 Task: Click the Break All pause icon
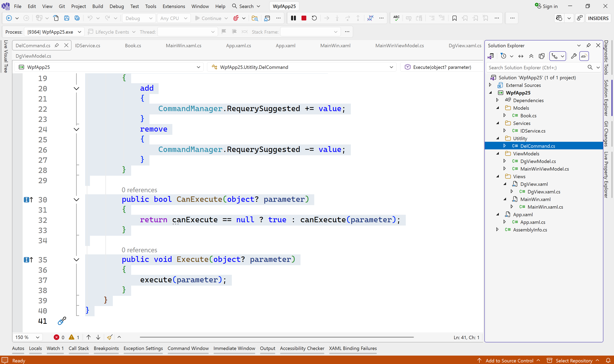click(x=293, y=18)
